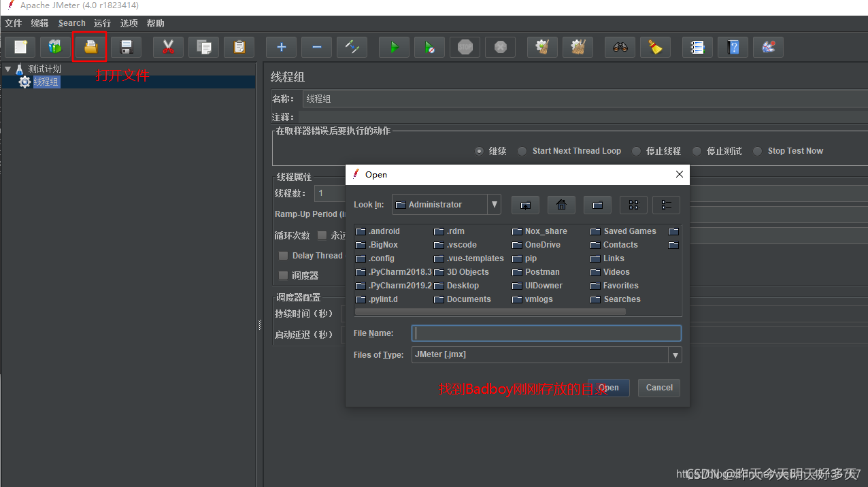868x487 pixels.
Task: Click the Cancel button in Open dialog
Action: pos(659,388)
